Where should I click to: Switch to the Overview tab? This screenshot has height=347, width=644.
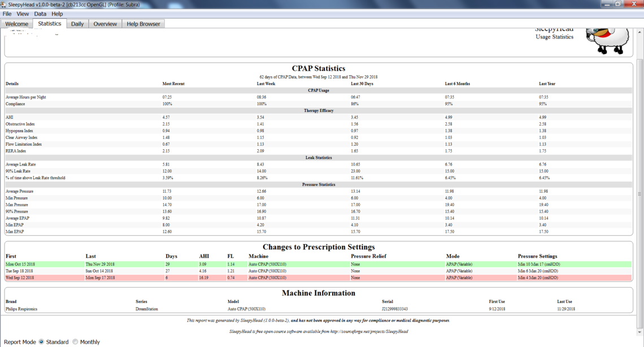[105, 24]
